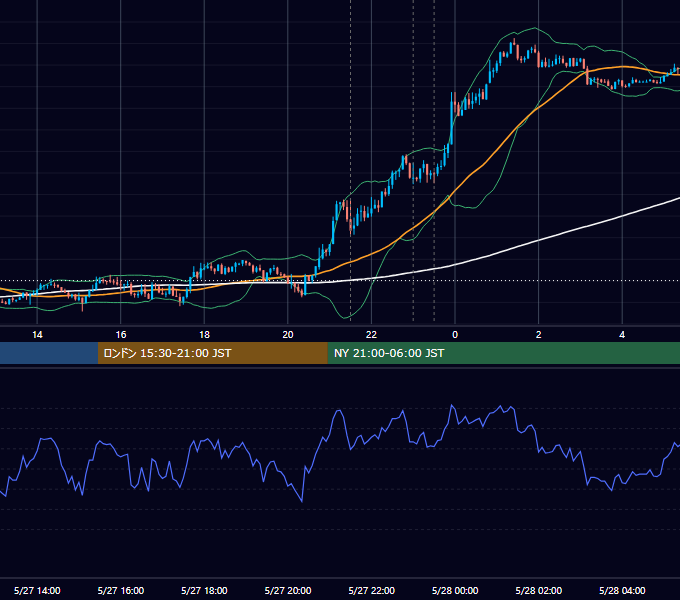Click the hour label 0 on price chart axis

[455, 335]
